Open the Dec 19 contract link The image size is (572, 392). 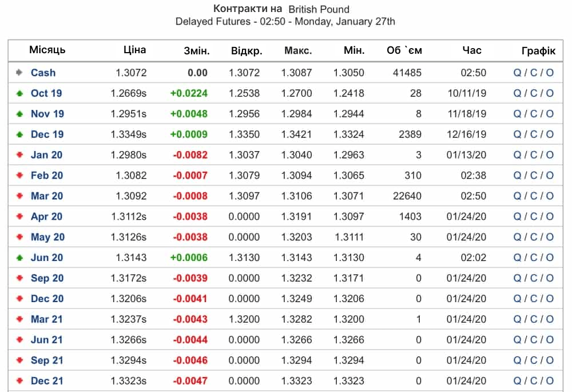tap(47, 134)
